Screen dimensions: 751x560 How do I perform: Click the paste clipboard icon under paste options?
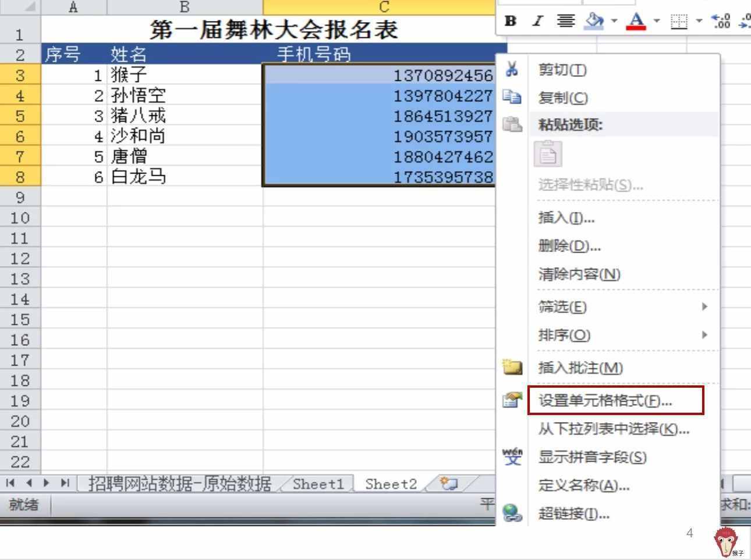coord(548,154)
